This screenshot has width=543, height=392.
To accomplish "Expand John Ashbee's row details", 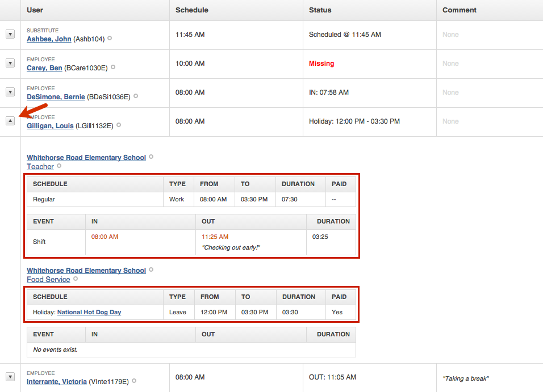I will click(x=10, y=34).
